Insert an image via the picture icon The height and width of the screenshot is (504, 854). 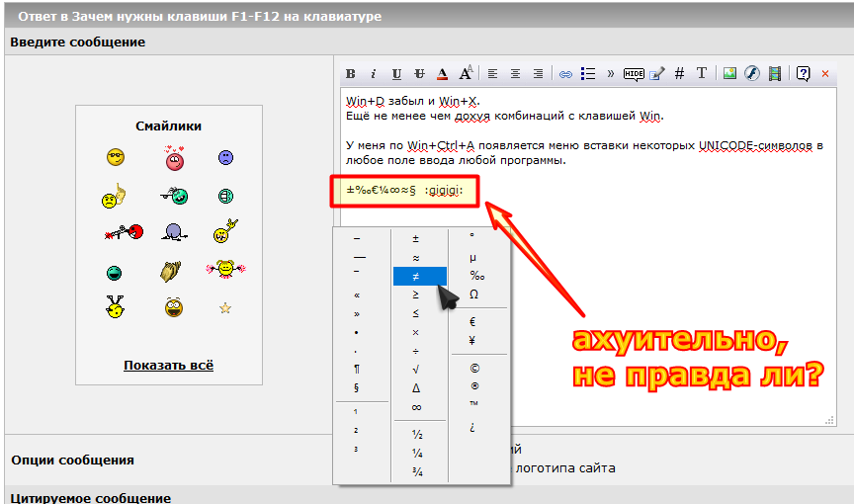[x=729, y=73]
